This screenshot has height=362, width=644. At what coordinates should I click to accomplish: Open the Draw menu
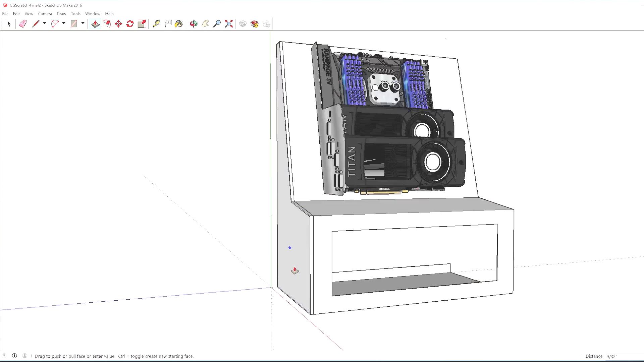point(61,14)
